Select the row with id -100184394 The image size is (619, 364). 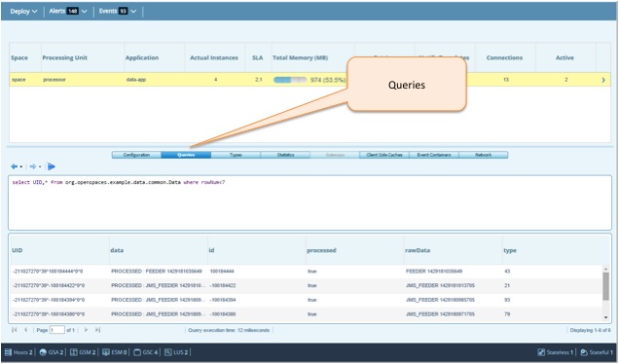[x=307, y=300]
